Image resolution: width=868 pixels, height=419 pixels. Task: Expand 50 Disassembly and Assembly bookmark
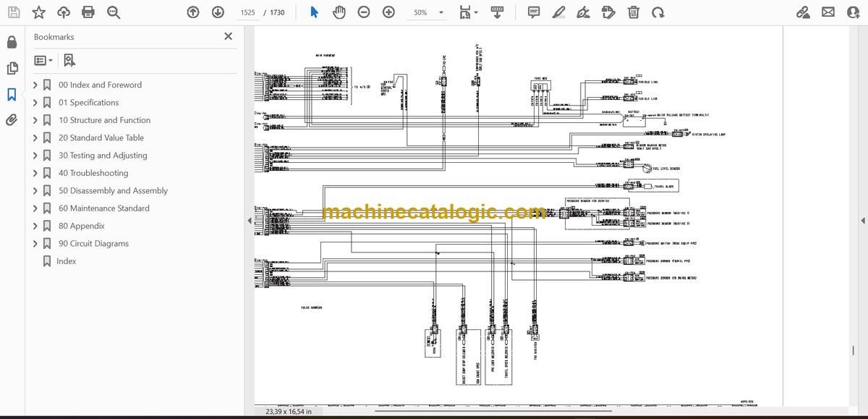pos(35,190)
